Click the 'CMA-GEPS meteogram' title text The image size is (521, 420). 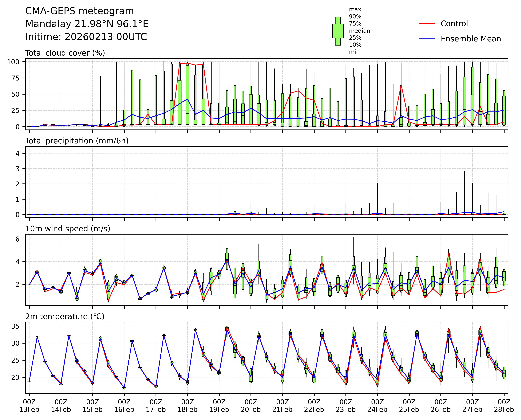point(80,11)
